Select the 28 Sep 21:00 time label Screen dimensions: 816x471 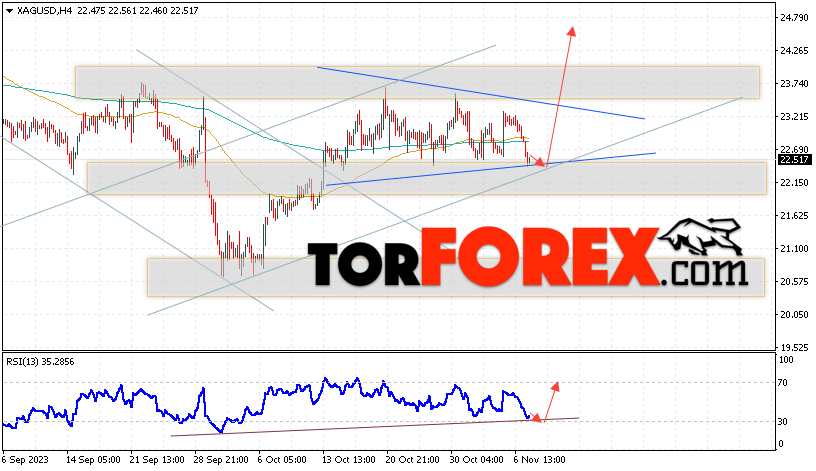tap(222, 460)
